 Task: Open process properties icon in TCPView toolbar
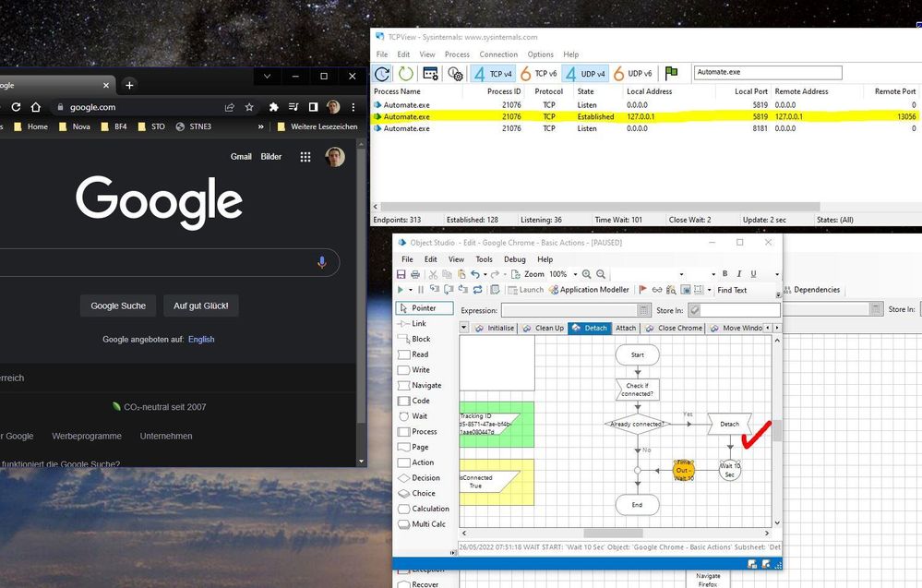tap(430, 74)
